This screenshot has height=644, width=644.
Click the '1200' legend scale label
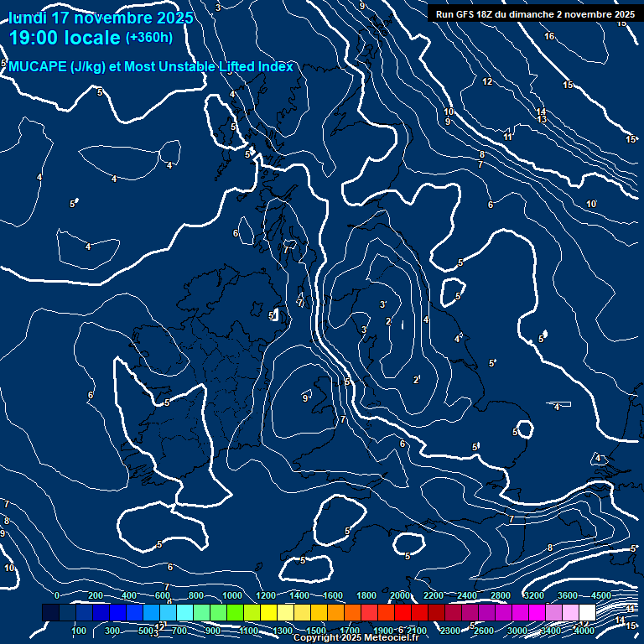266,595
